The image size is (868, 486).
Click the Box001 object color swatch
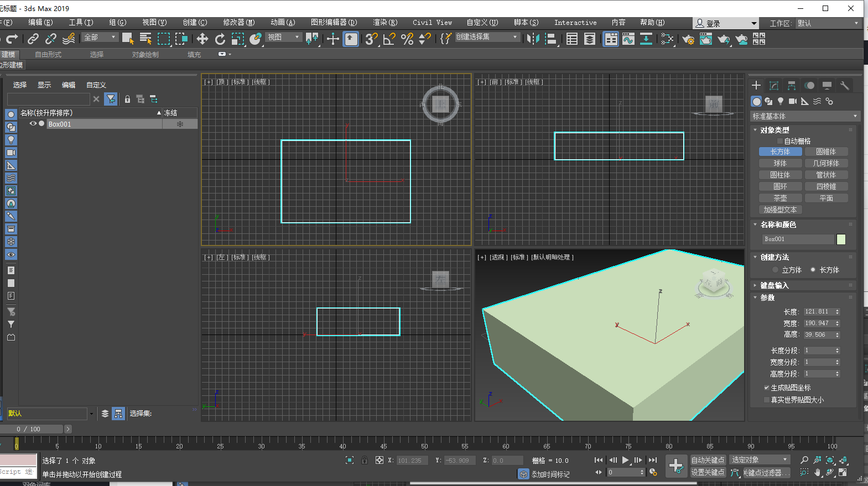click(x=841, y=239)
